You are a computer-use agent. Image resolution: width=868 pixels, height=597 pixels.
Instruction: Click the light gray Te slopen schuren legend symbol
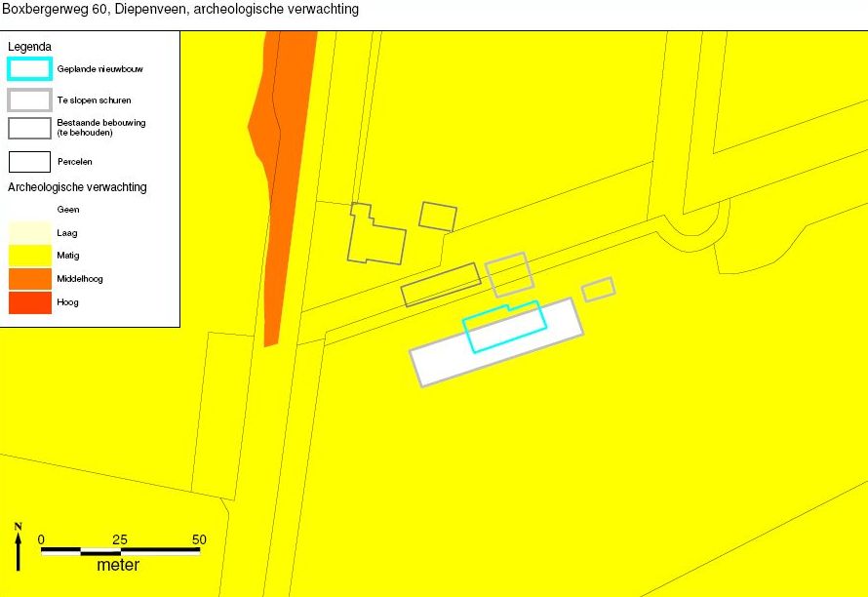click(x=29, y=99)
